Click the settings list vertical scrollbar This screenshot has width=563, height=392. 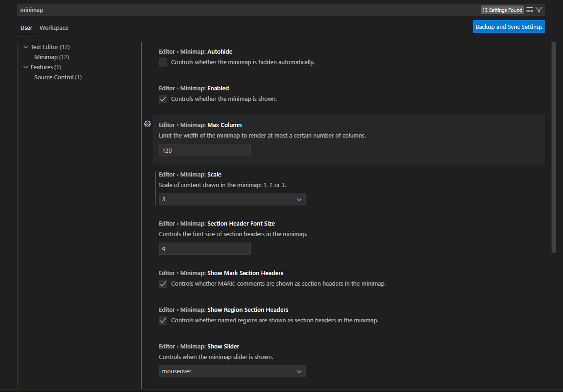click(554, 147)
